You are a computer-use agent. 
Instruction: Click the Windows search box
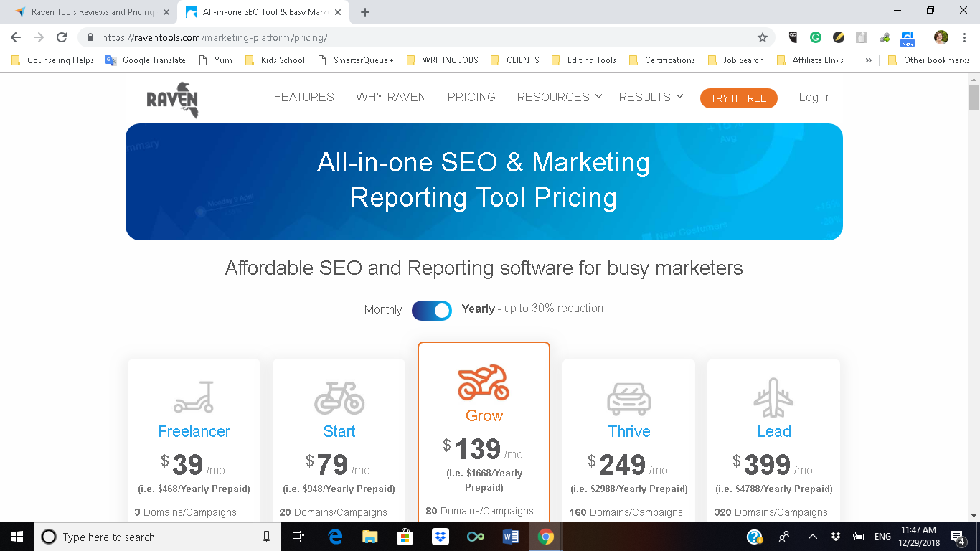click(158, 537)
